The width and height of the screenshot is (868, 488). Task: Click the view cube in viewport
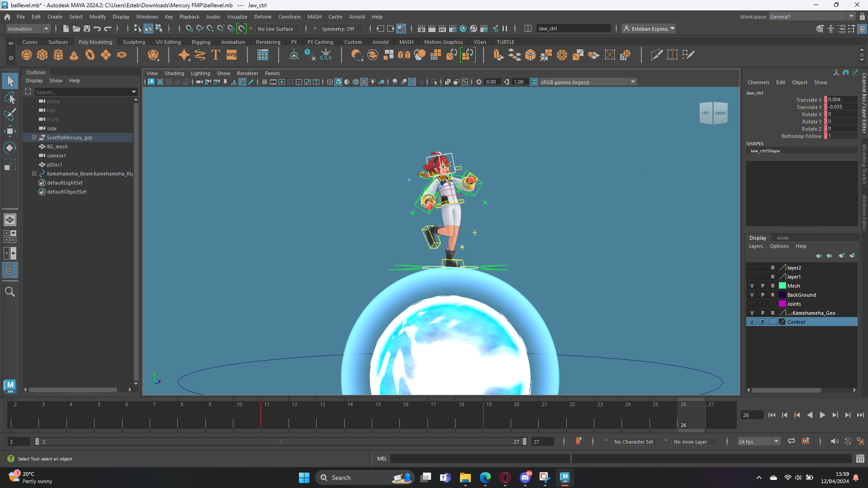click(714, 113)
